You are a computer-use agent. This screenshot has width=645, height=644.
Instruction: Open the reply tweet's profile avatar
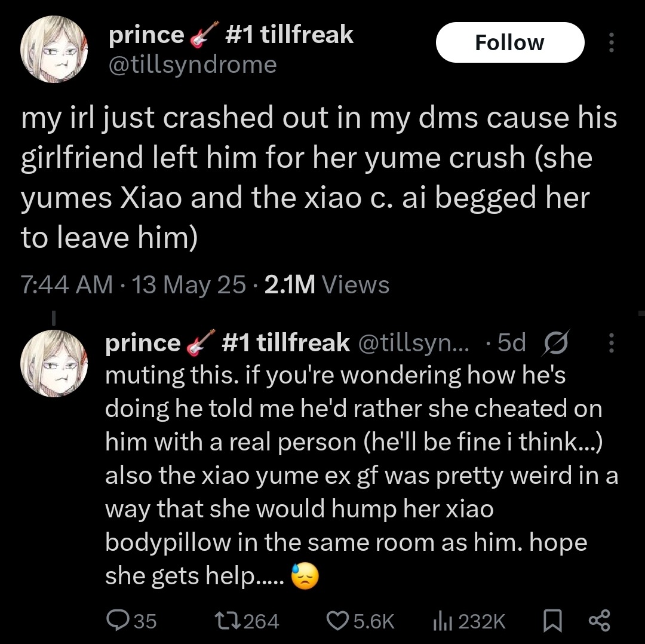point(54,363)
